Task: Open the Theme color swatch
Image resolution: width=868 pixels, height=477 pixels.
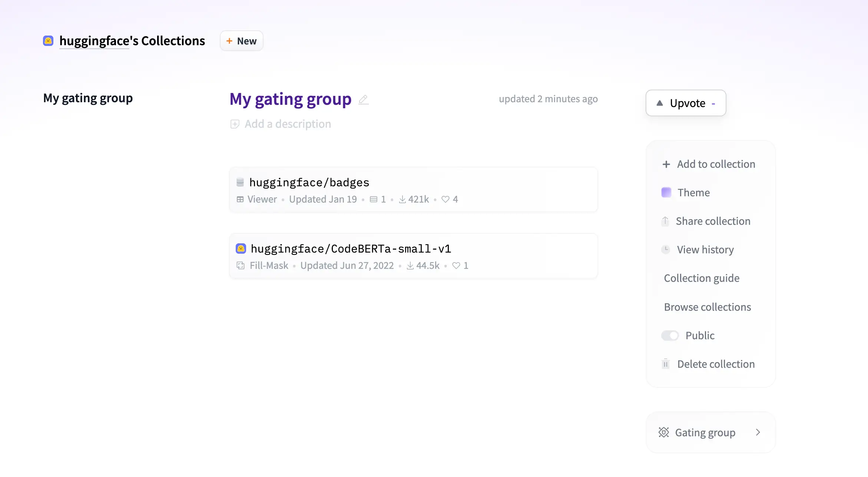Action: pyautogui.click(x=666, y=193)
